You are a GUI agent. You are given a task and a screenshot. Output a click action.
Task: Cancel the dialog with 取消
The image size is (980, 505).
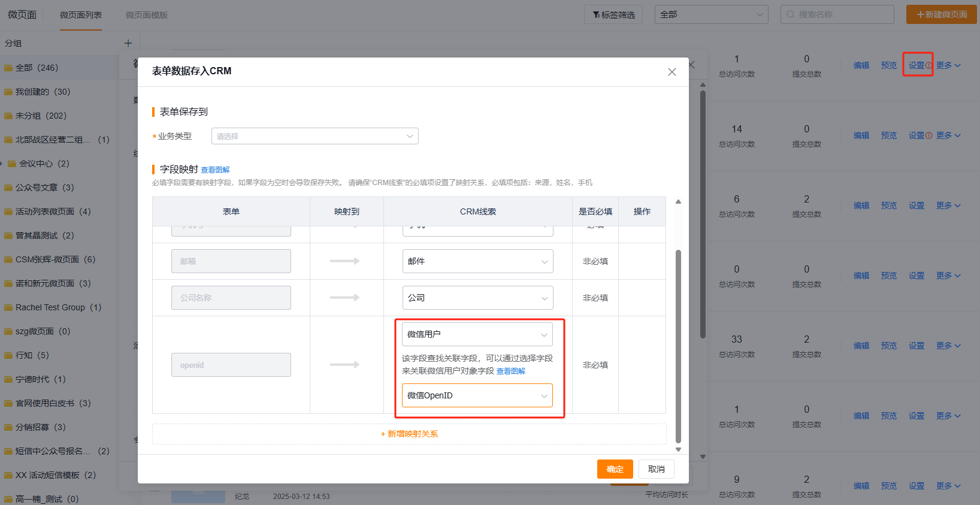coord(657,469)
